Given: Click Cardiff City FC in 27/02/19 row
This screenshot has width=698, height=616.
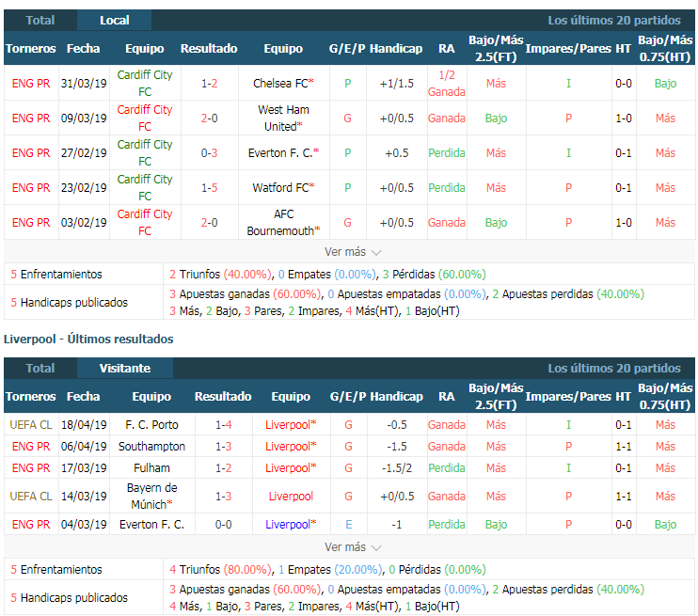Looking at the screenshot, I should pyautogui.click(x=145, y=152).
